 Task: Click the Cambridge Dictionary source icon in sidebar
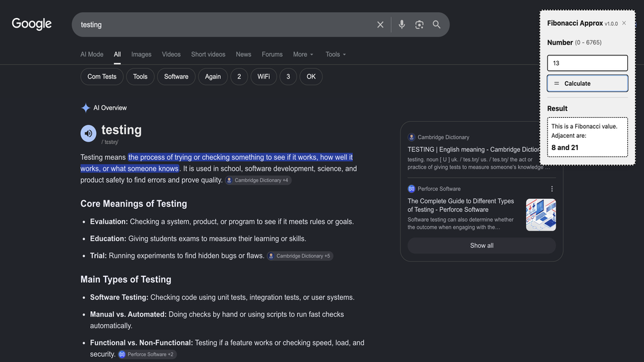[x=411, y=137]
